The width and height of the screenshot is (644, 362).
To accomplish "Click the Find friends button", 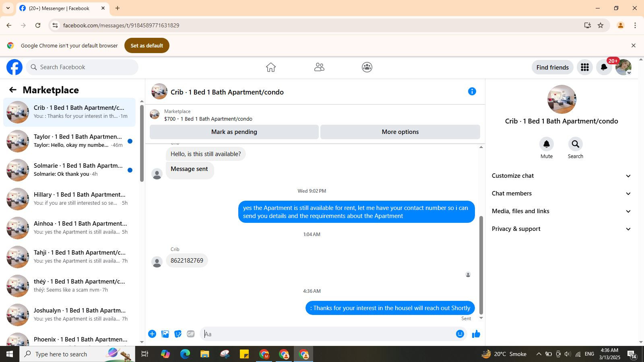I will [553, 67].
